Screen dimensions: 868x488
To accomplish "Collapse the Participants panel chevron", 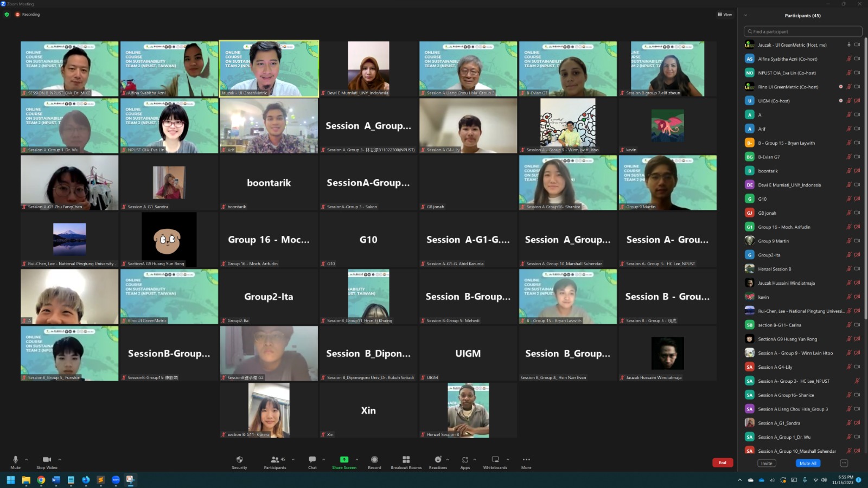I will click(745, 15).
